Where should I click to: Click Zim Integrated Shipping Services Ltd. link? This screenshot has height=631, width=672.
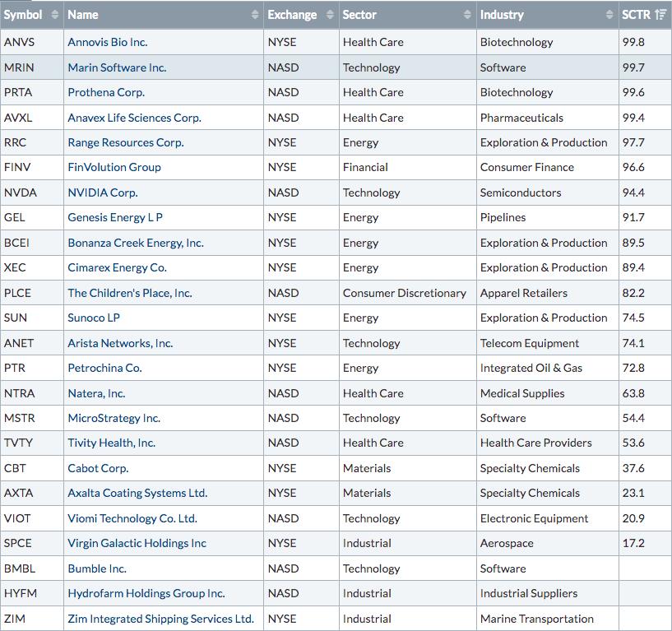160,619
